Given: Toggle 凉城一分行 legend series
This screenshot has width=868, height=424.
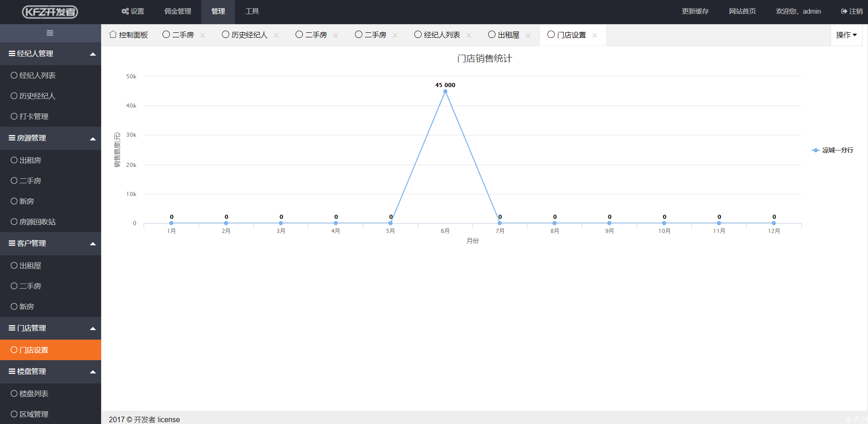Looking at the screenshot, I should click(832, 150).
